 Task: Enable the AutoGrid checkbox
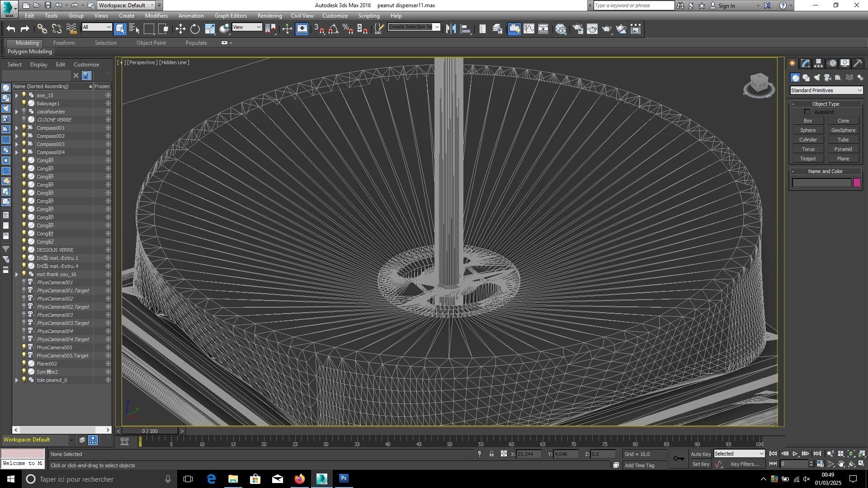[807, 112]
